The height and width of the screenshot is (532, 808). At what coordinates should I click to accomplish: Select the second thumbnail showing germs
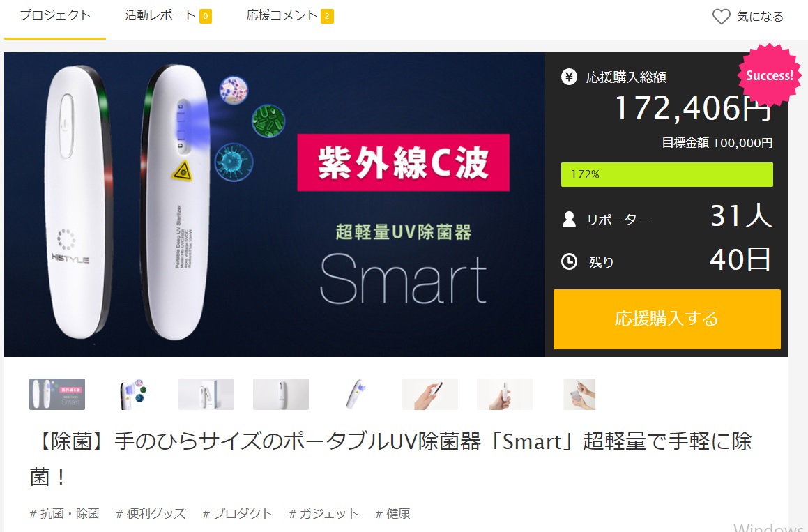[132, 395]
